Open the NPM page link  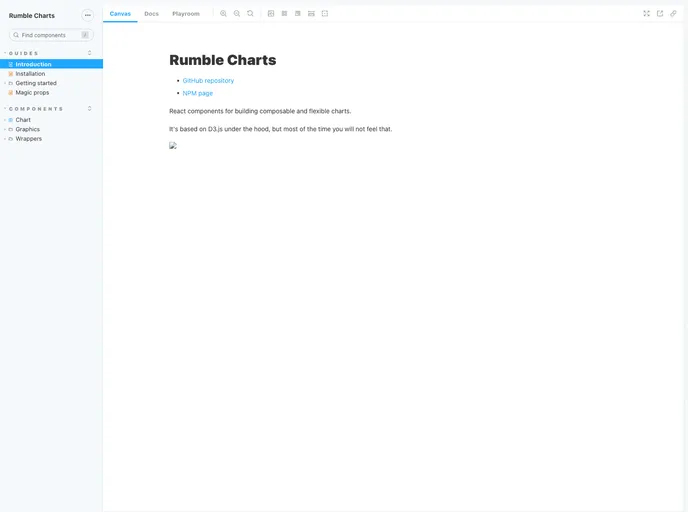[x=198, y=93]
